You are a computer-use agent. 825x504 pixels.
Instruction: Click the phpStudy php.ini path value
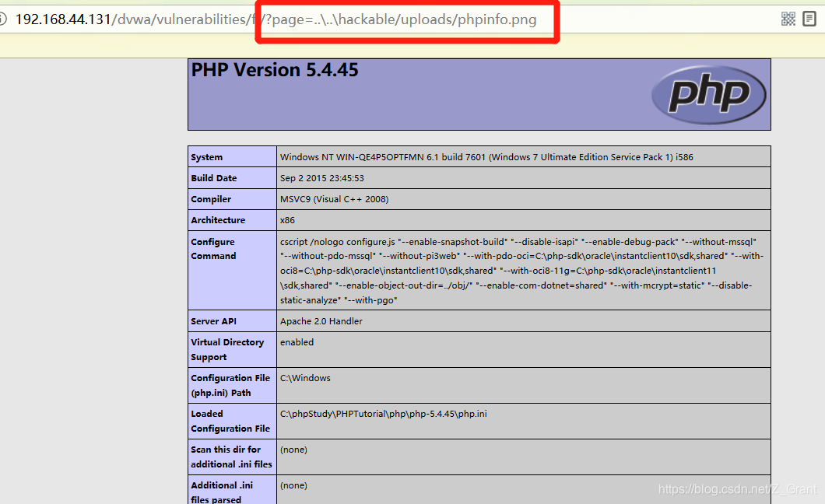click(384, 414)
